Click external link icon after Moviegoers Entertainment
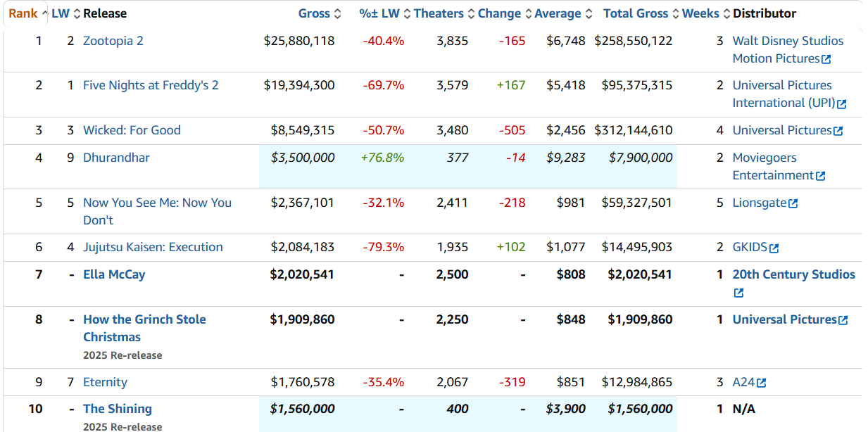The height and width of the screenshot is (432, 868). click(821, 176)
